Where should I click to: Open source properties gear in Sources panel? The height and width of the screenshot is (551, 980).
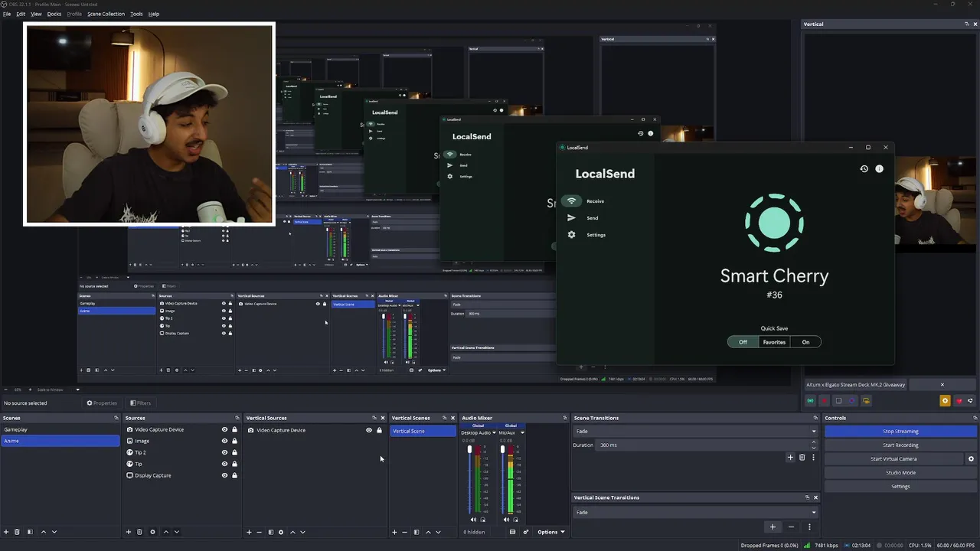click(x=152, y=532)
